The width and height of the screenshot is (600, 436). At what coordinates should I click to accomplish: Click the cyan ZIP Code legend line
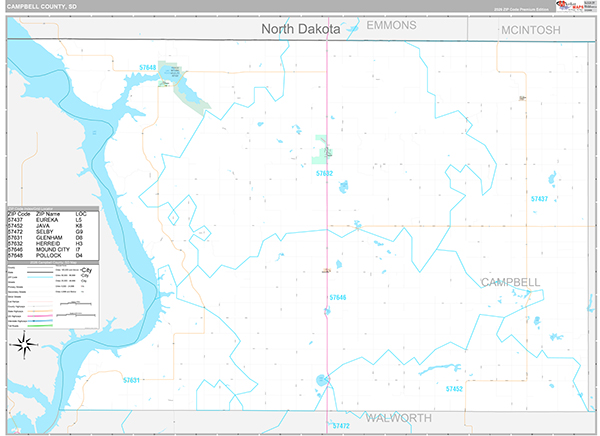[40, 276]
